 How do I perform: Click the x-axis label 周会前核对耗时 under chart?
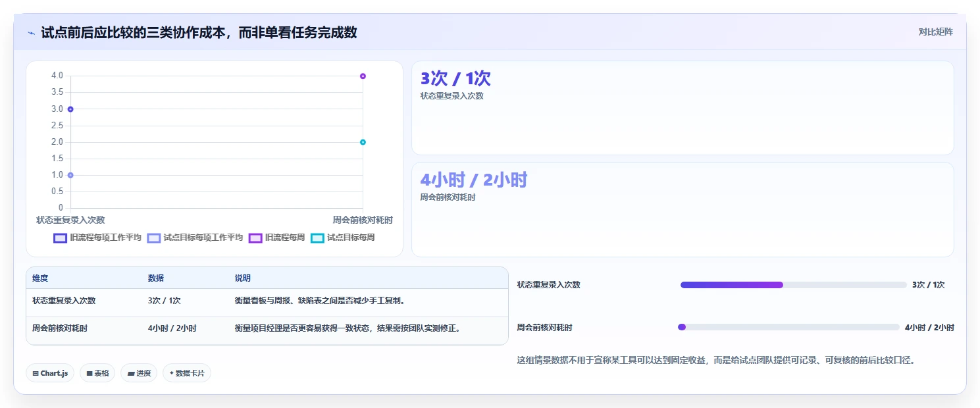[363, 220]
